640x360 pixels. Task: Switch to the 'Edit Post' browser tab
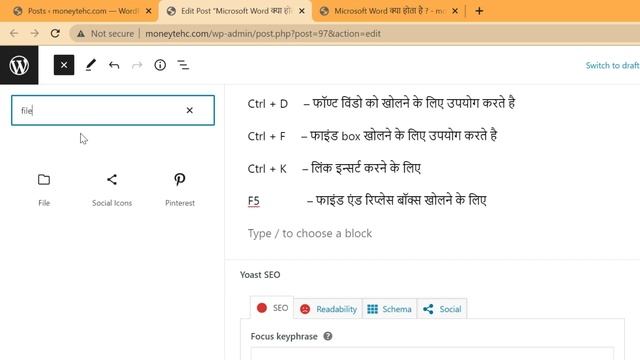pyautogui.click(x=235, y=11)
